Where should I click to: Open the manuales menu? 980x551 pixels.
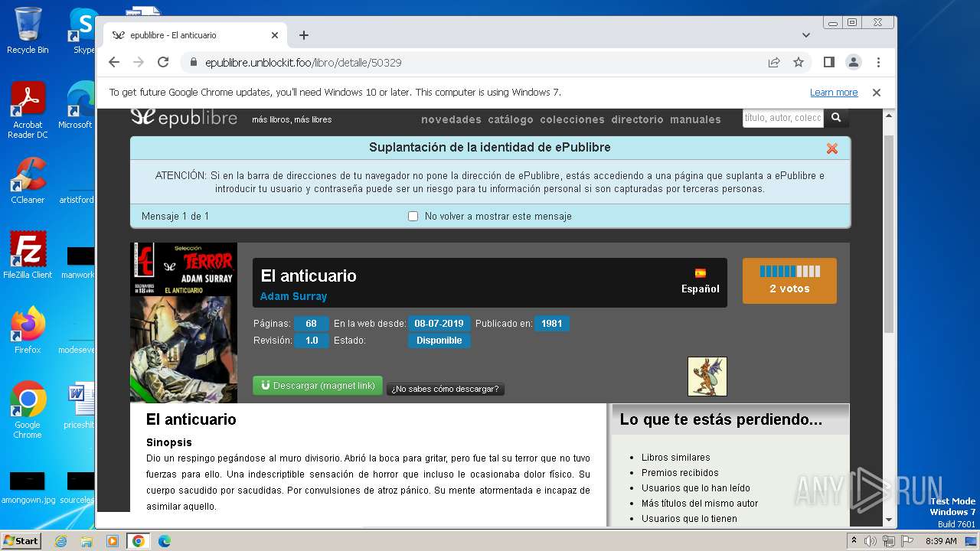tap(695, 119)
